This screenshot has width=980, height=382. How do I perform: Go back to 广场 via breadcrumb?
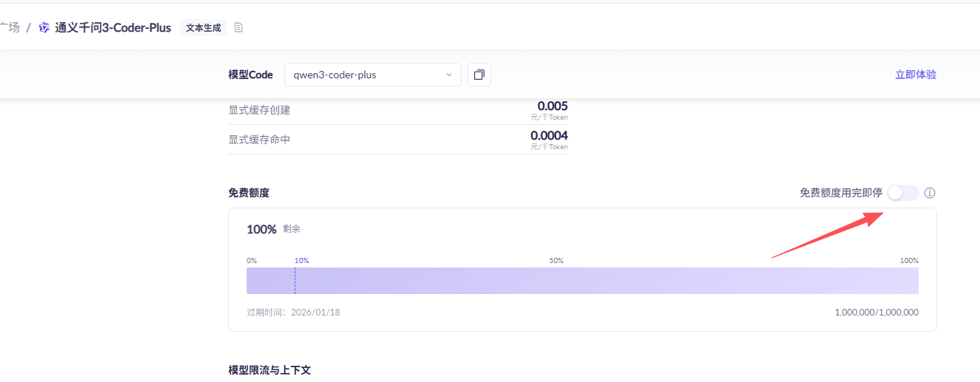point(10,28)
